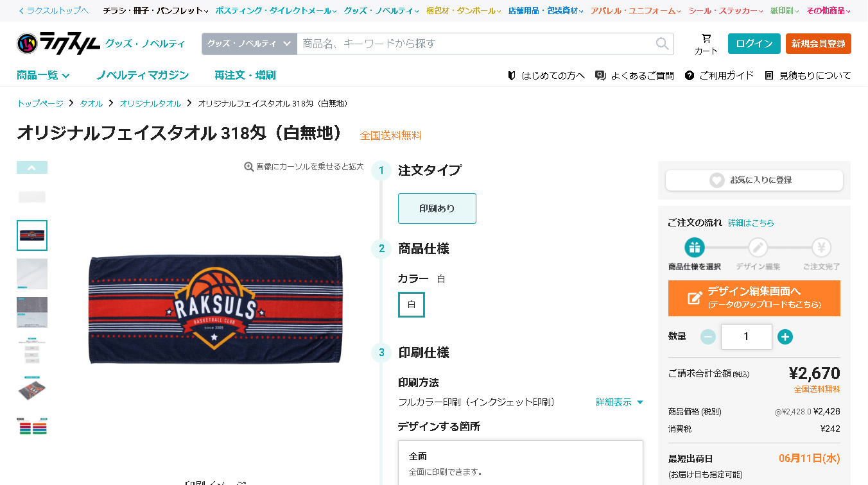Increase quantity with plus icon
Viewport: 868px width, 485px height.
[x=785, y=337]
